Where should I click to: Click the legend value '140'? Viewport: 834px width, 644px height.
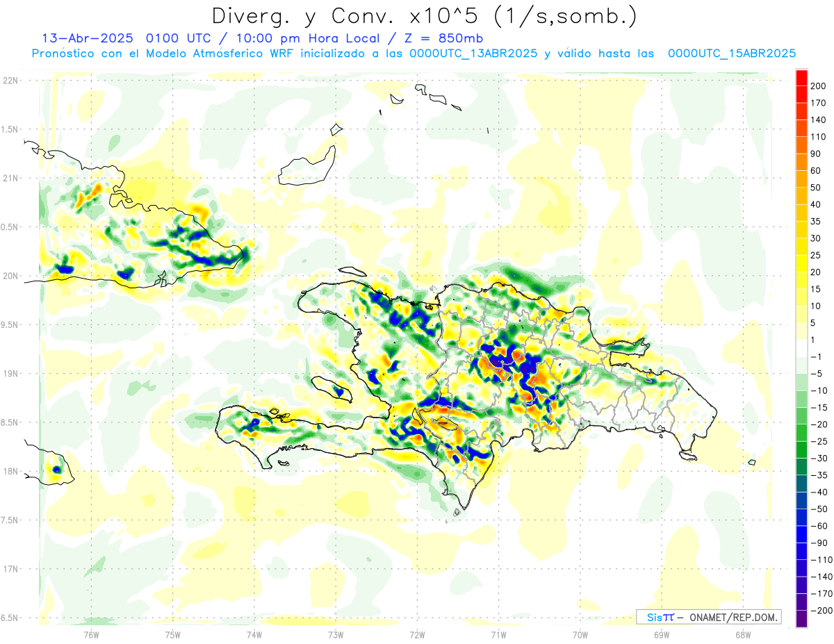click(818, 120)
